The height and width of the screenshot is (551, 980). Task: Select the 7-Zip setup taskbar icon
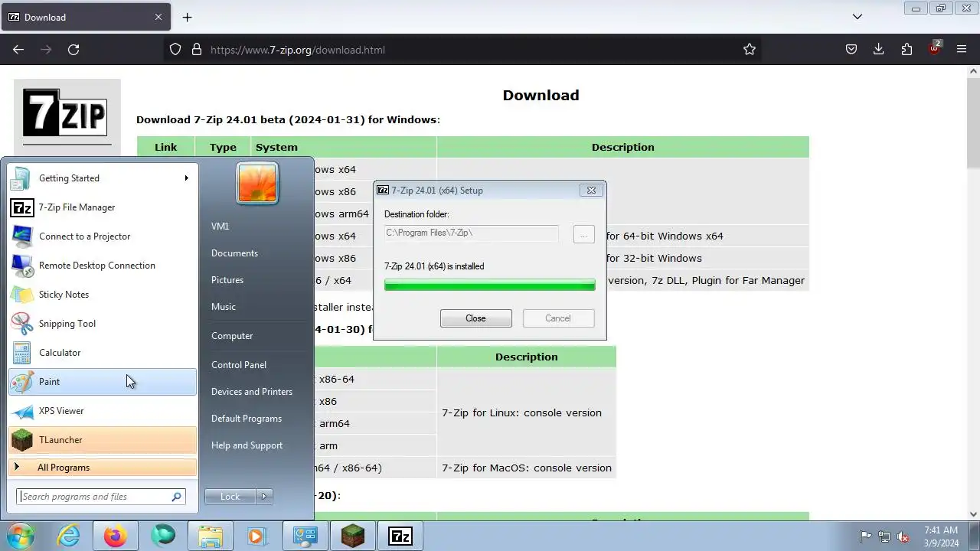[x=400, y=536]
